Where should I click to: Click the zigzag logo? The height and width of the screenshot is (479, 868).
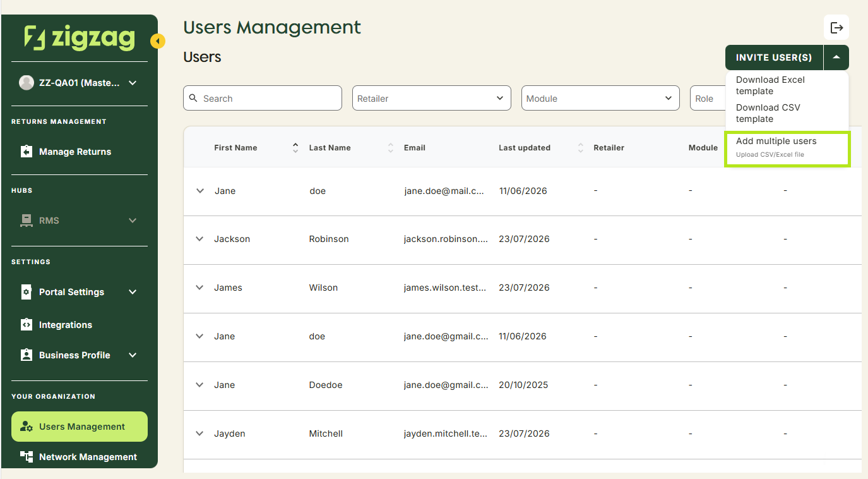pos(80,38)
